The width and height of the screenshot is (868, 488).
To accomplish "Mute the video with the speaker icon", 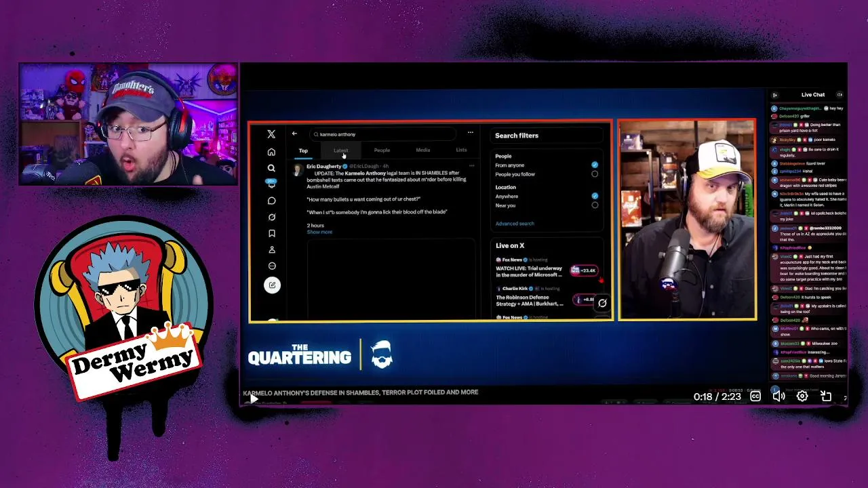I will point(778,396).
